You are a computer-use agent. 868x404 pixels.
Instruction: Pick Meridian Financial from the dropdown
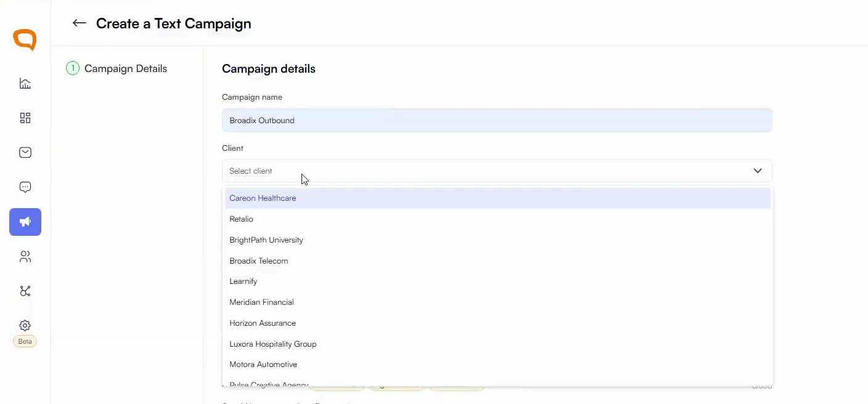(x=497, y=302)
